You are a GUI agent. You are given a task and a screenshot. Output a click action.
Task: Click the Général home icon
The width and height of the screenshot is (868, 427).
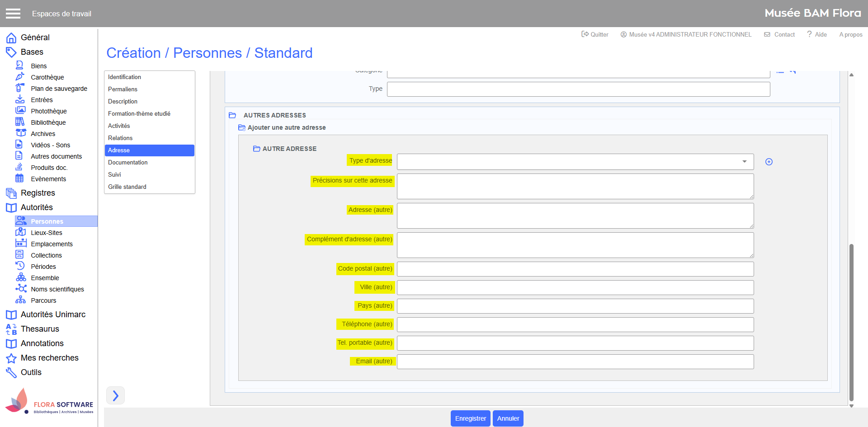(11, 38)
